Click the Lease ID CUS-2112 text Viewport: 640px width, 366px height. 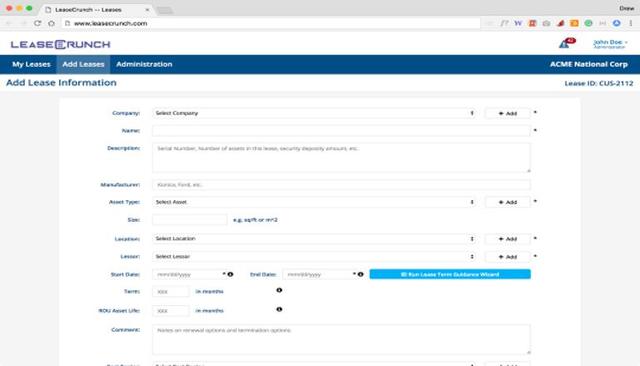click(x=599, y=83)
